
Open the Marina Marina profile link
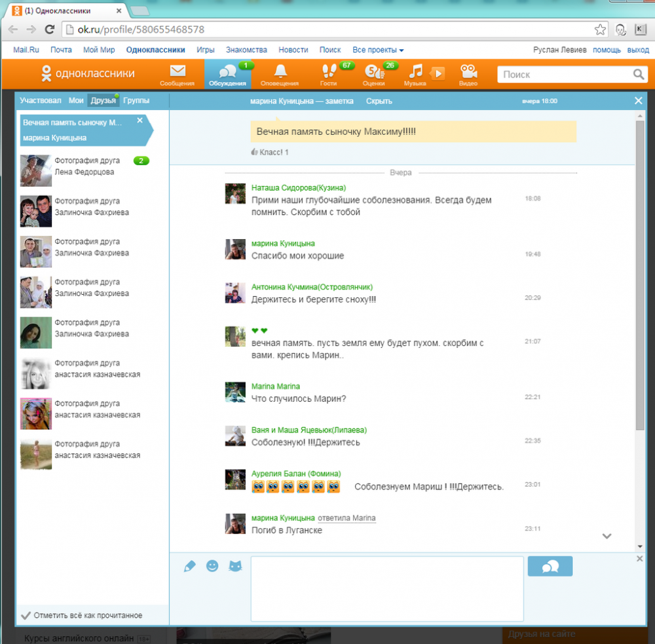(276, 386)
